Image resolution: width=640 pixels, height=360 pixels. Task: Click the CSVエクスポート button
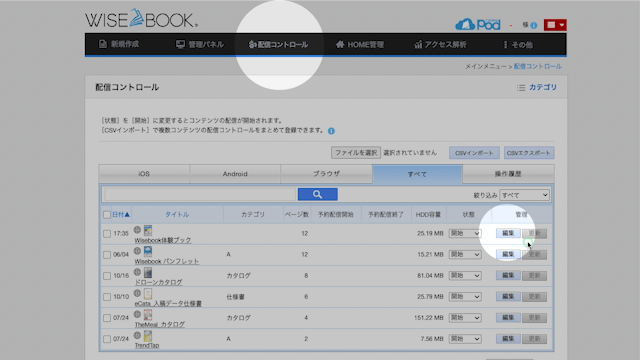point(529,153)
